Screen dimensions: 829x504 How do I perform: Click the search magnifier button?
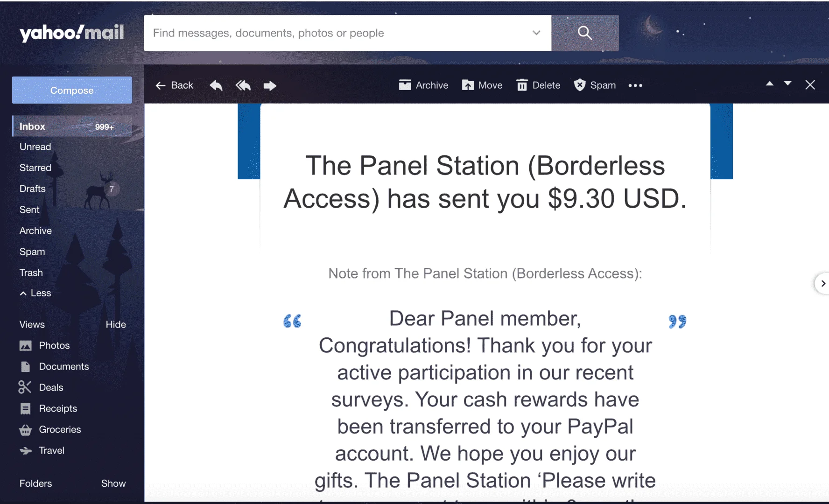(585, 33)
